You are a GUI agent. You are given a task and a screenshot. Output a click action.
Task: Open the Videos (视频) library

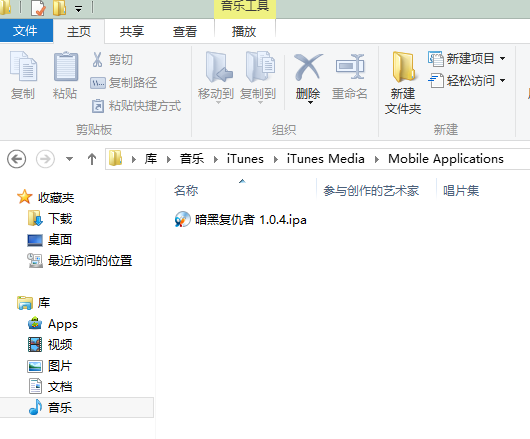pos(60,345)
